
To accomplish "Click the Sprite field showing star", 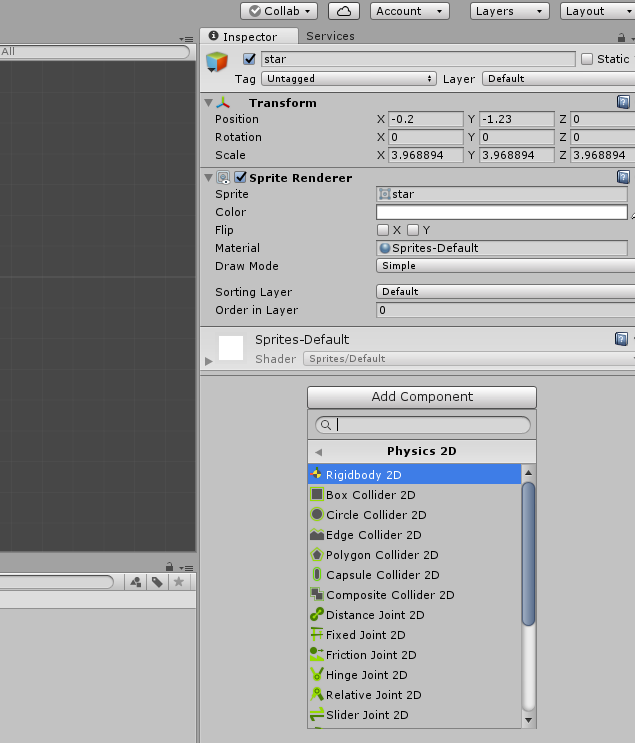I will pyautogui.click(x=502, y=194).
